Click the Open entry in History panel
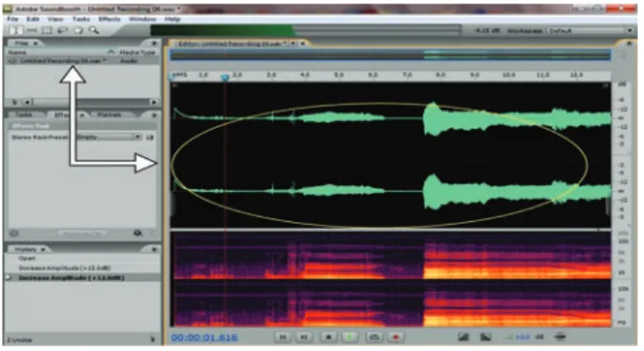The image size is (644, 351). click(26, 259)
